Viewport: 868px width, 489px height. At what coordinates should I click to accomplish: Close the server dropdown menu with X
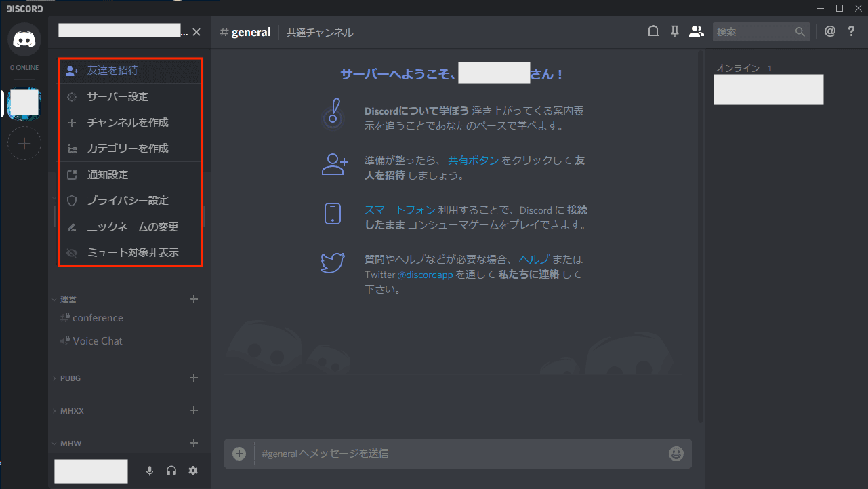coord(197,32)
